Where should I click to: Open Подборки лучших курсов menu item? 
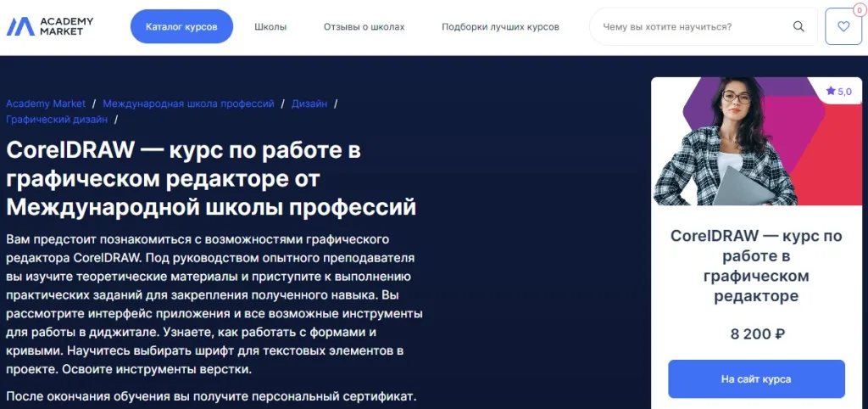point(500,26)
